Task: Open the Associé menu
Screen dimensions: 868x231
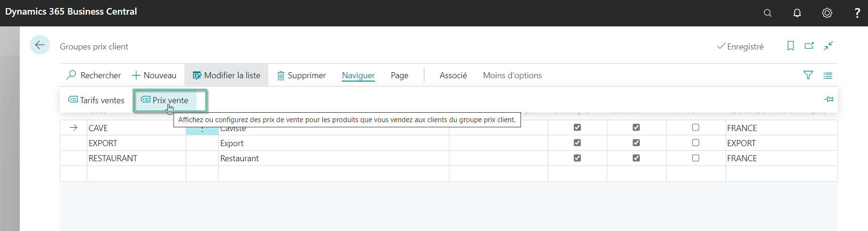Action: point(453,75)
